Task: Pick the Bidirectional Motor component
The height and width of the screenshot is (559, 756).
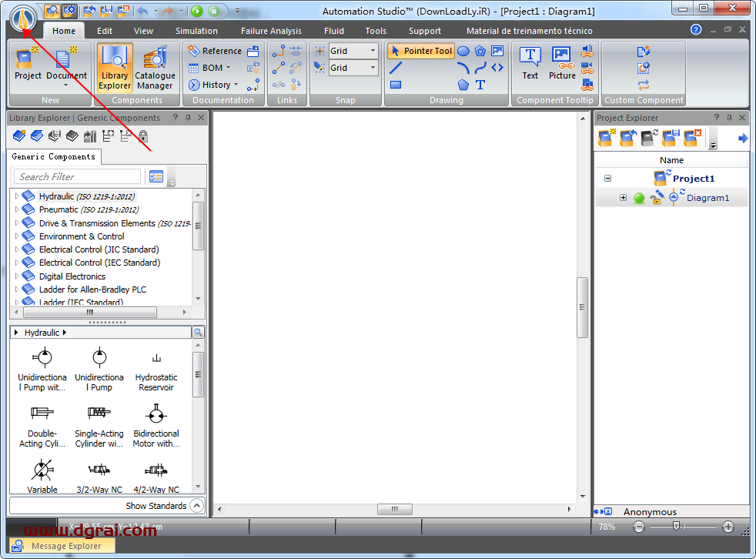Action: [156, 426]
